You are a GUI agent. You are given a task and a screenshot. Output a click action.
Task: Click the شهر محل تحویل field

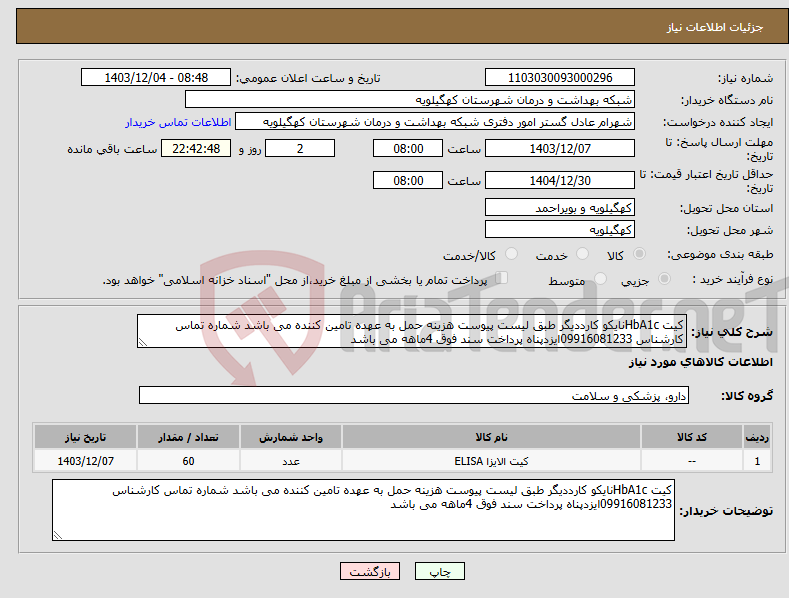[x=560, y=230]
